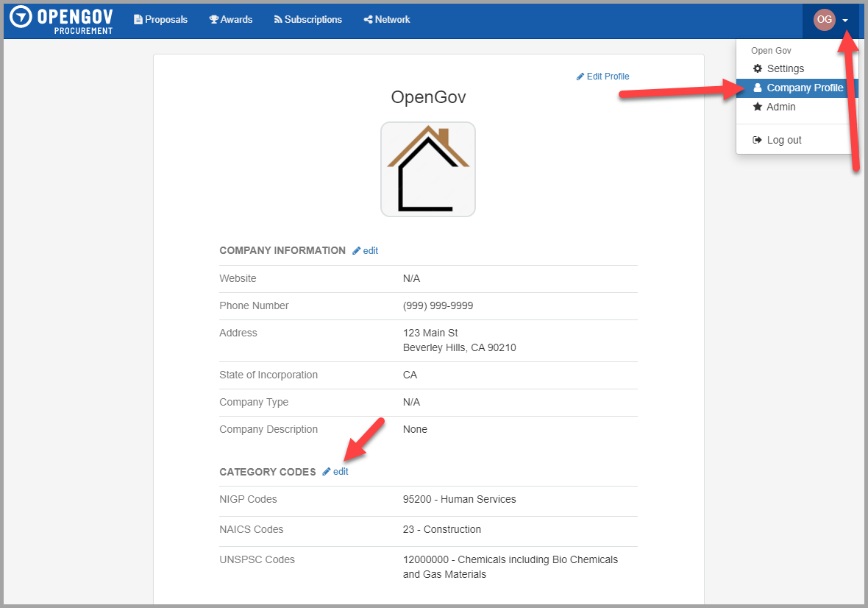Click the pencil icon beside Company Information
Screen dimensions: 868x608
point(355,250)
